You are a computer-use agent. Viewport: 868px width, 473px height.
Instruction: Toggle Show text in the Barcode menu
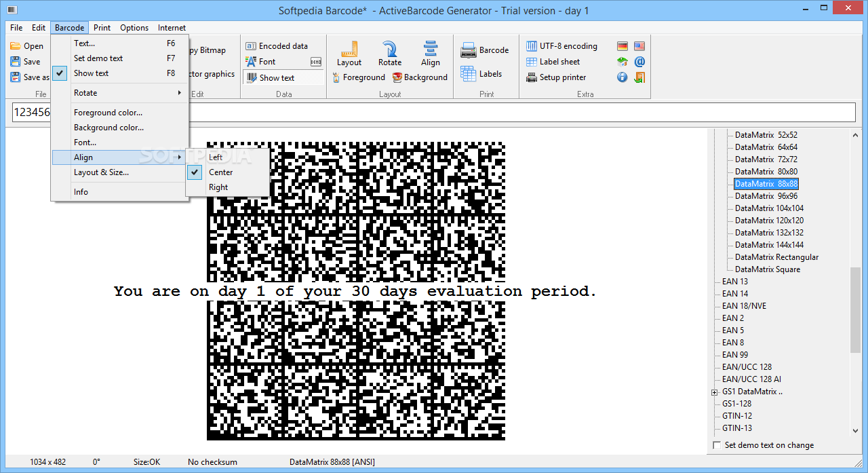119,73
